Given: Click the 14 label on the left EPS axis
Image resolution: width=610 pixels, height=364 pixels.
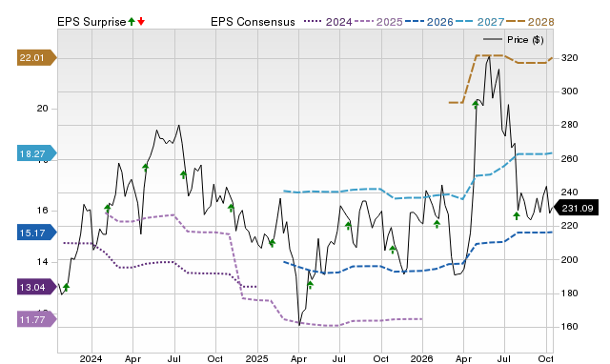Looking at the screenshot, I should tap(42, 262).
